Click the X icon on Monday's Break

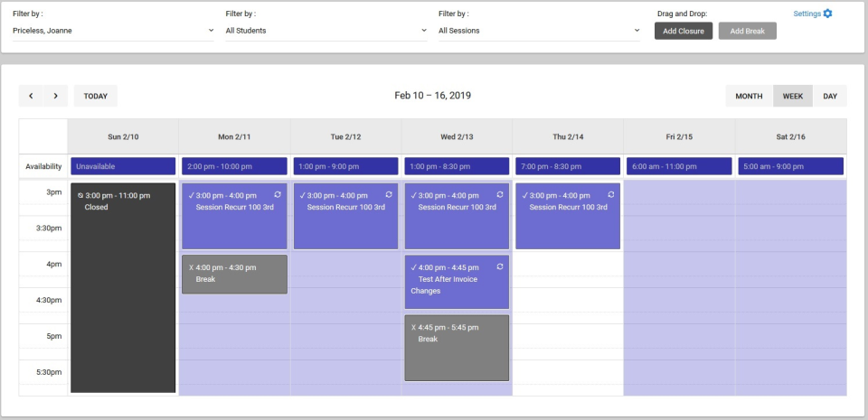coord(190,268)
